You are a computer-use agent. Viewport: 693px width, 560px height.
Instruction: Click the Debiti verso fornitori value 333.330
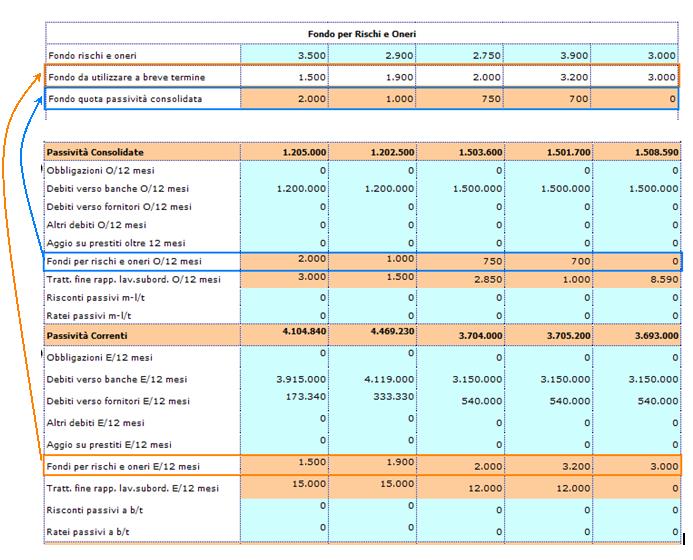coord(394,396)
